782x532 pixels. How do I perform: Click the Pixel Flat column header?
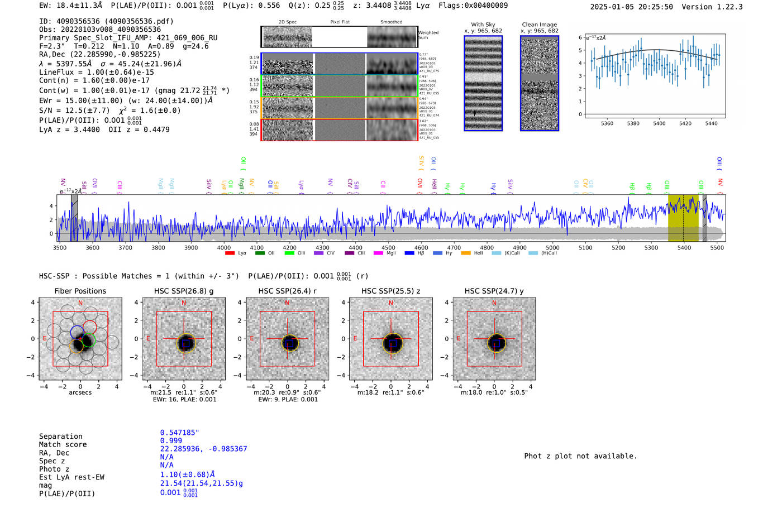[340, 22]
